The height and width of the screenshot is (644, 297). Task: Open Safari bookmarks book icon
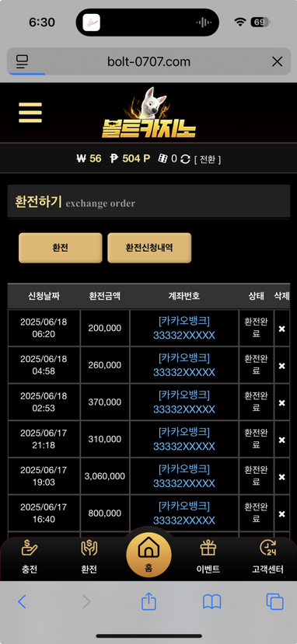click(212, 602)
